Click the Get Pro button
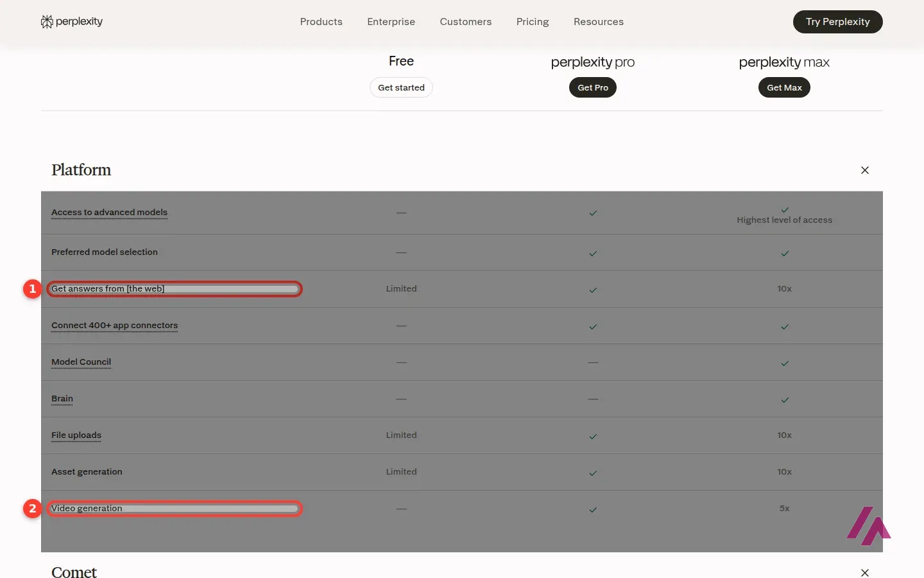924x578 pixels. (x=592, y=87)
